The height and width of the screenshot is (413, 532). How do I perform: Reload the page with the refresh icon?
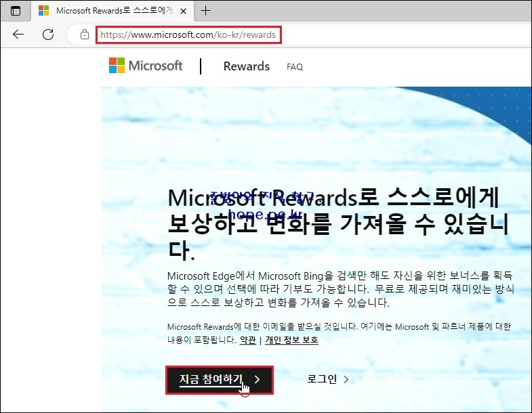click(x=48, y=35)
